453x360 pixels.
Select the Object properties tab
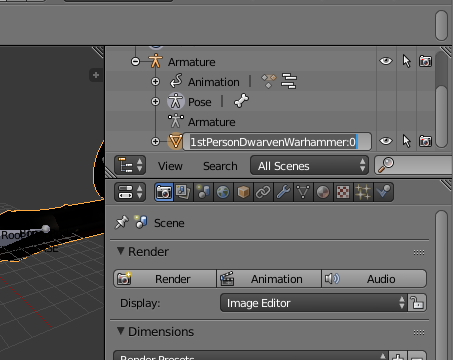pos(243,192)
